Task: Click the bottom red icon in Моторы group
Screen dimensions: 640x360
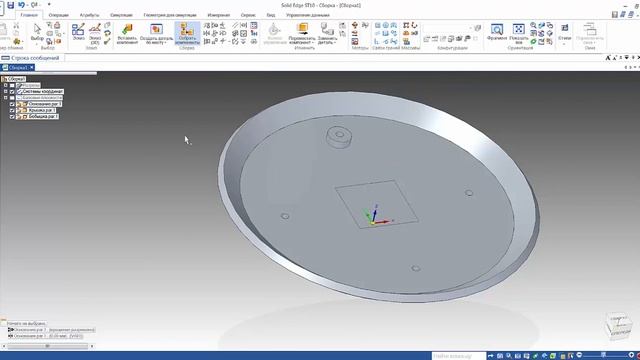Action: 355,42
